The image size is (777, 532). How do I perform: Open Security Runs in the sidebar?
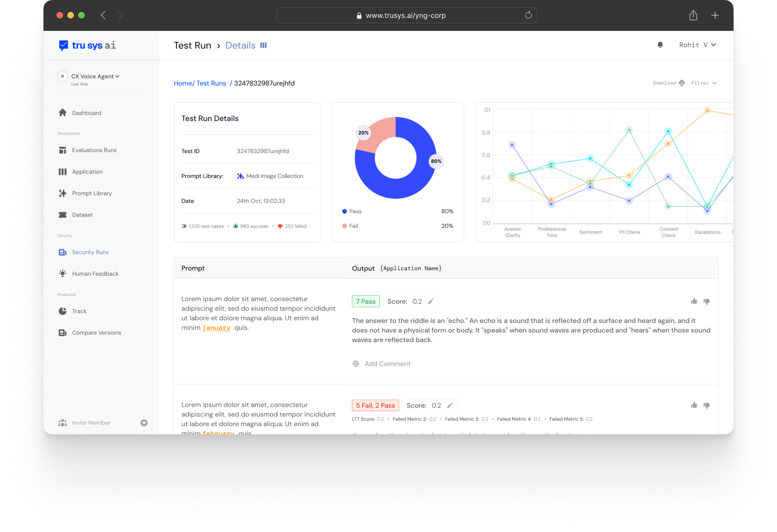[x=90, y=252]
